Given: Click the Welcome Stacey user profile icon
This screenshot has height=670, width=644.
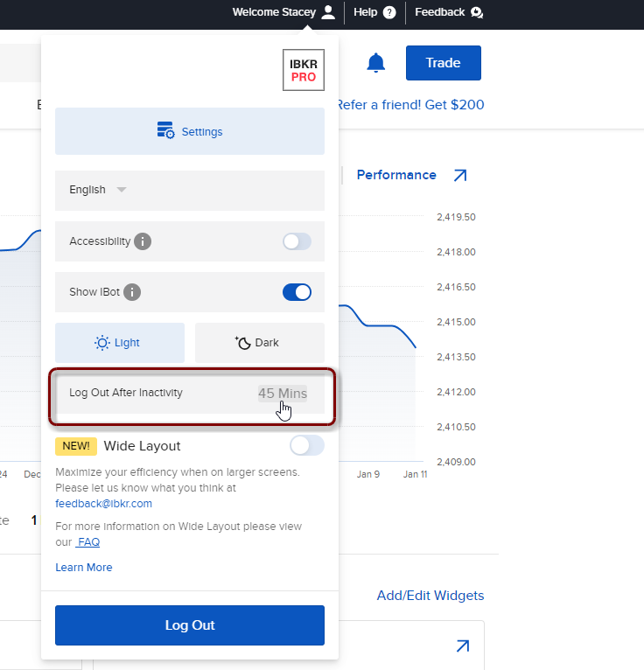Looking at the screenshot, I should (x=328, y=12).
